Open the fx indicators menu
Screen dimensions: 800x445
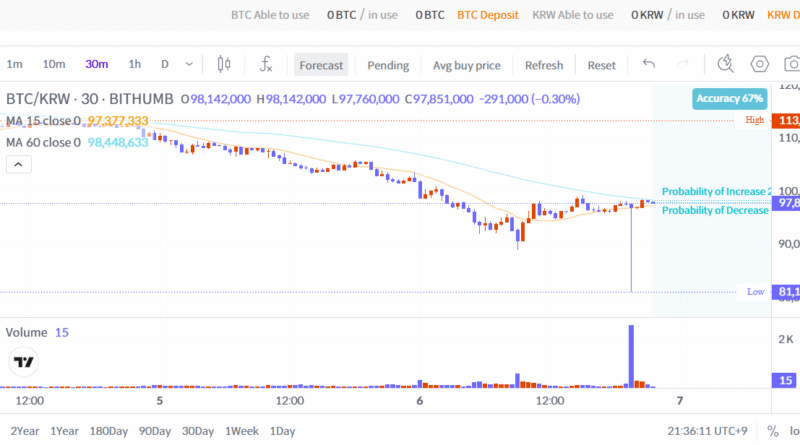point(266,64)
